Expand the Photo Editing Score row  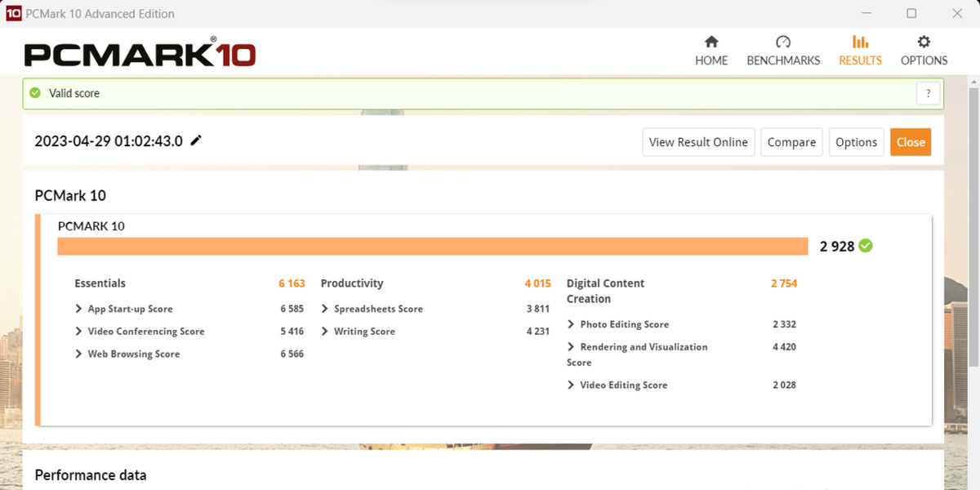tap(618, 324)
